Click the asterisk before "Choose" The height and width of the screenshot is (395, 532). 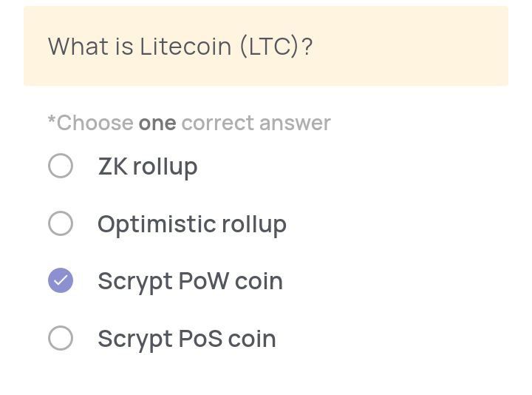pyautogui.click(x=52, y=121)
